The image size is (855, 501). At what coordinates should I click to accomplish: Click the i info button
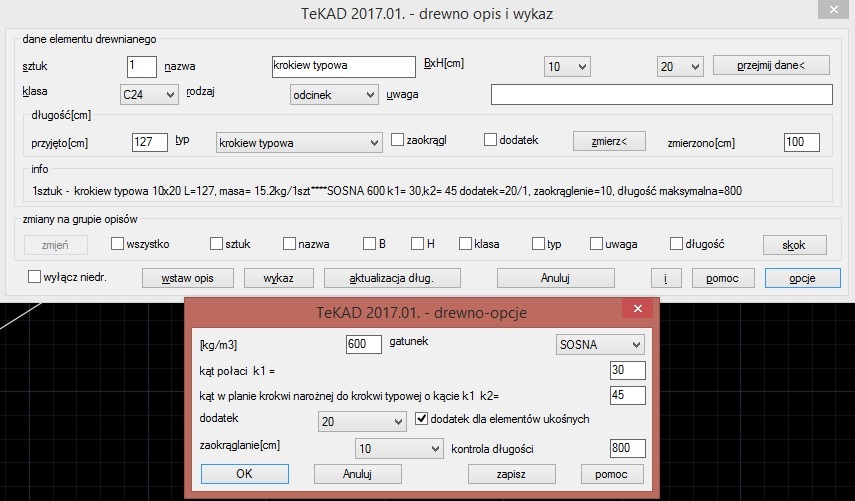pos(666,278)
